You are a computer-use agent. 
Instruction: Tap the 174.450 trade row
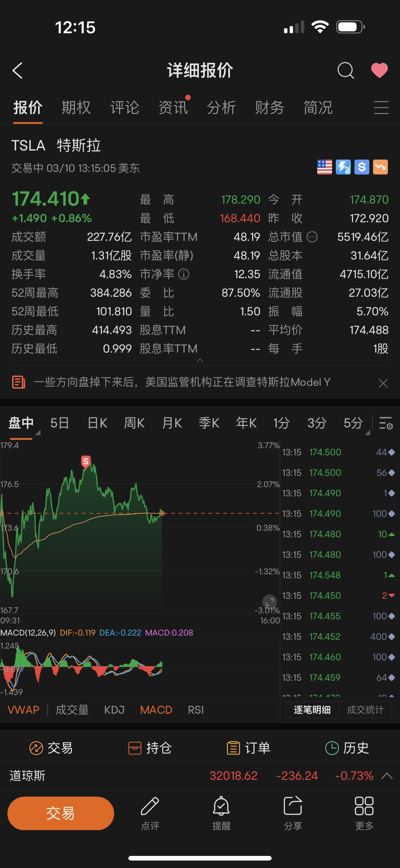tap(338, 595)
